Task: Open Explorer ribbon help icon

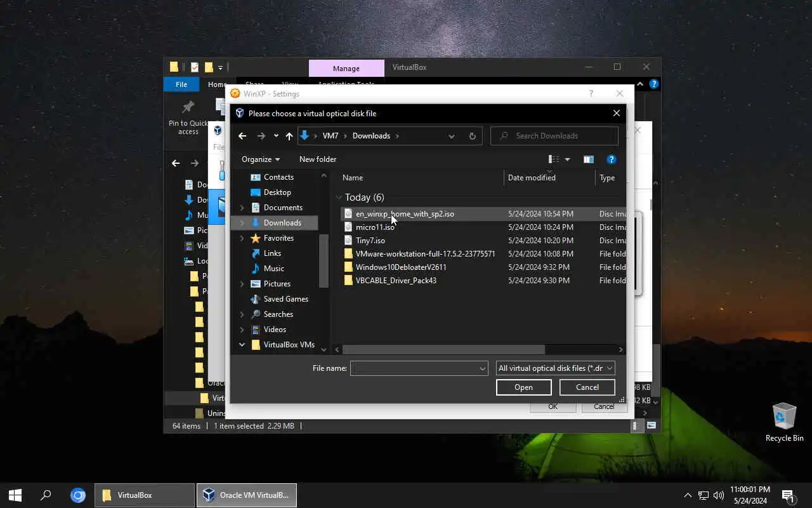Action: pyautogui.click(x=654, y=84)
